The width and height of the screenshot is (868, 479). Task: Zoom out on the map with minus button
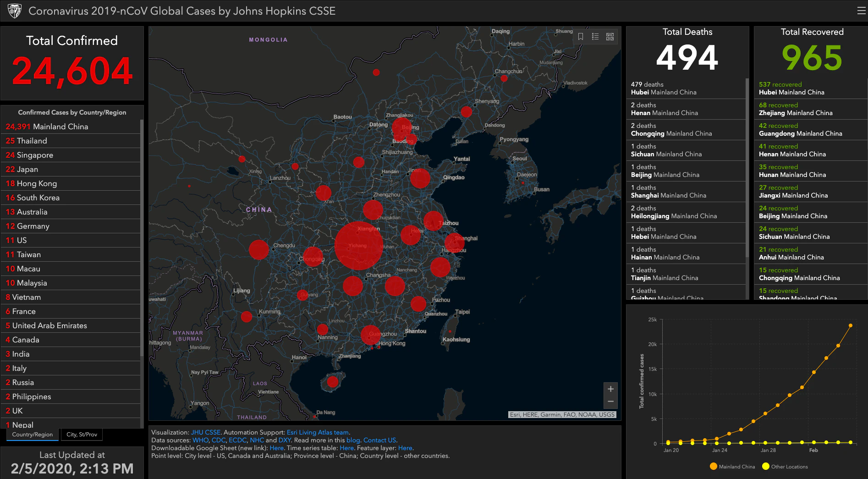click(x=610, y=402)
